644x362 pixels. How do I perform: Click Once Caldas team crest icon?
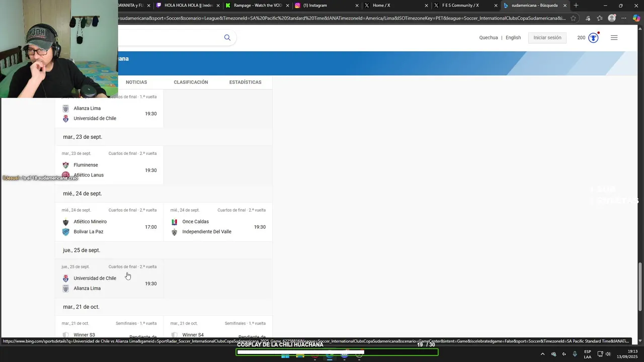click(174, 222)
